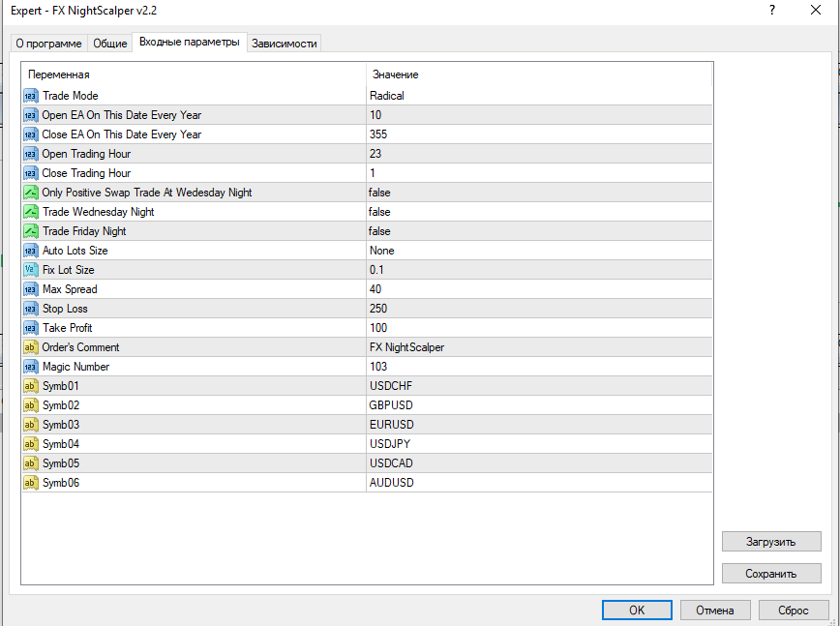Screen dimensions: 840x626
Task: Close the Expert dialog window
Action: (816, 11)
